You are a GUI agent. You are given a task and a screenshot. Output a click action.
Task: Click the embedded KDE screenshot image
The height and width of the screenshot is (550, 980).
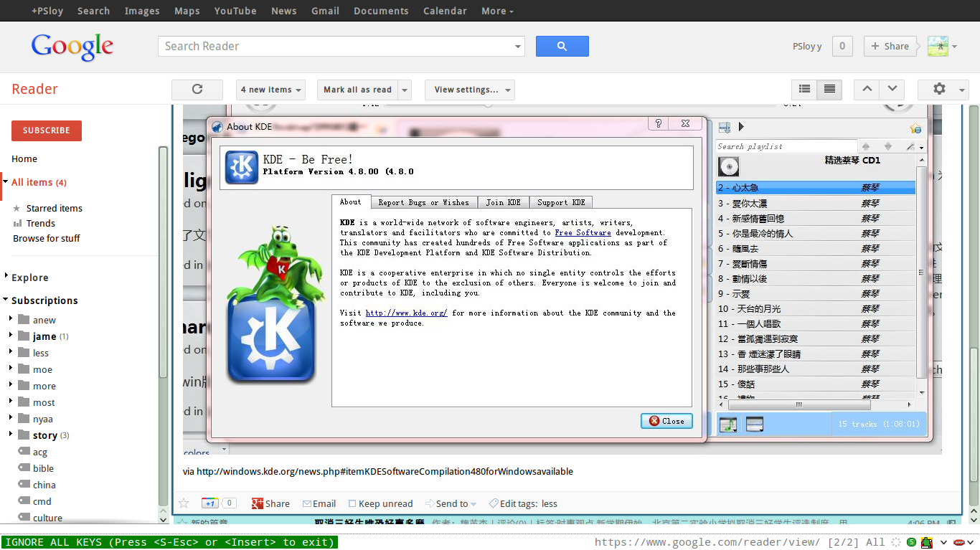click(562, 280)
